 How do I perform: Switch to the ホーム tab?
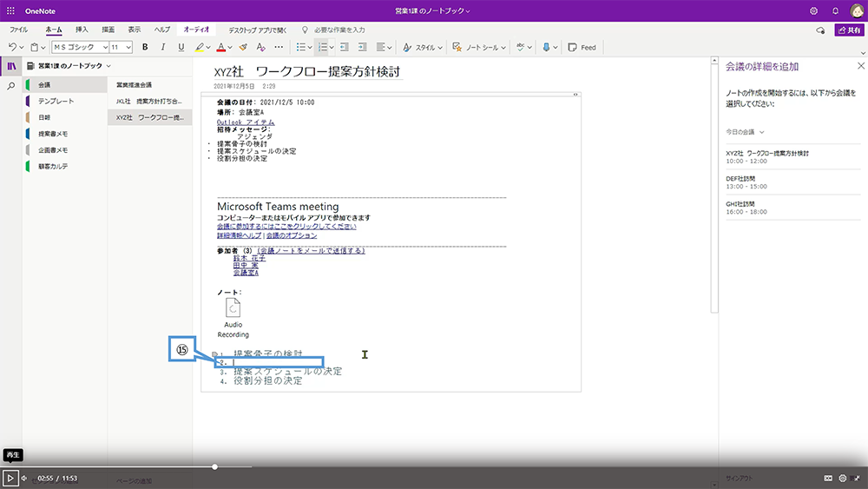(54, 30)
